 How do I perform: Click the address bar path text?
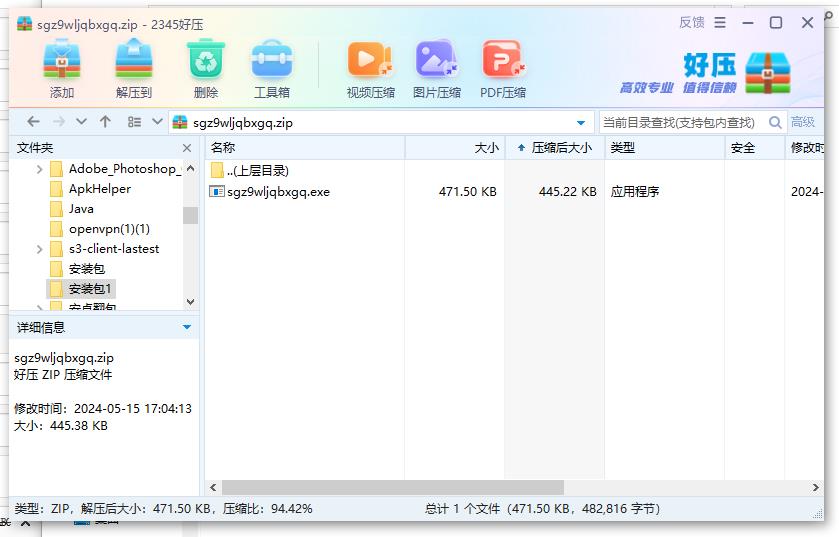[x=243, y=123]
